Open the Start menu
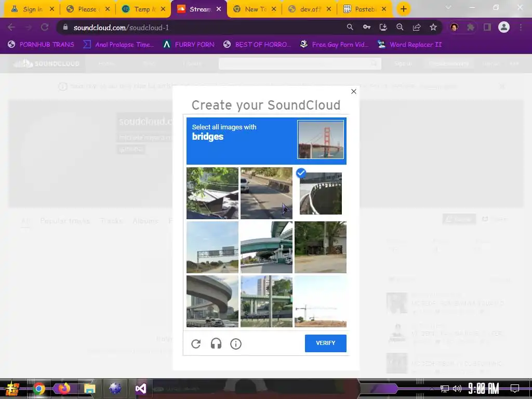This screenshot has width=532, height=399. [12, 389]
